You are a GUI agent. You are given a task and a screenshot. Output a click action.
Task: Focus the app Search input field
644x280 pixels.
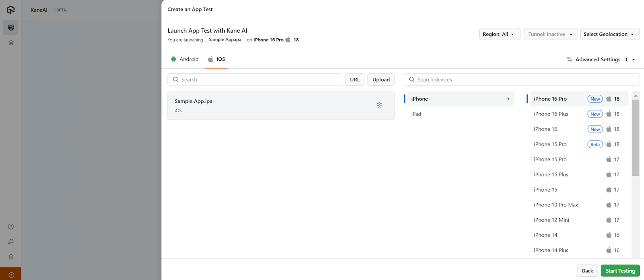click(255, 80)
